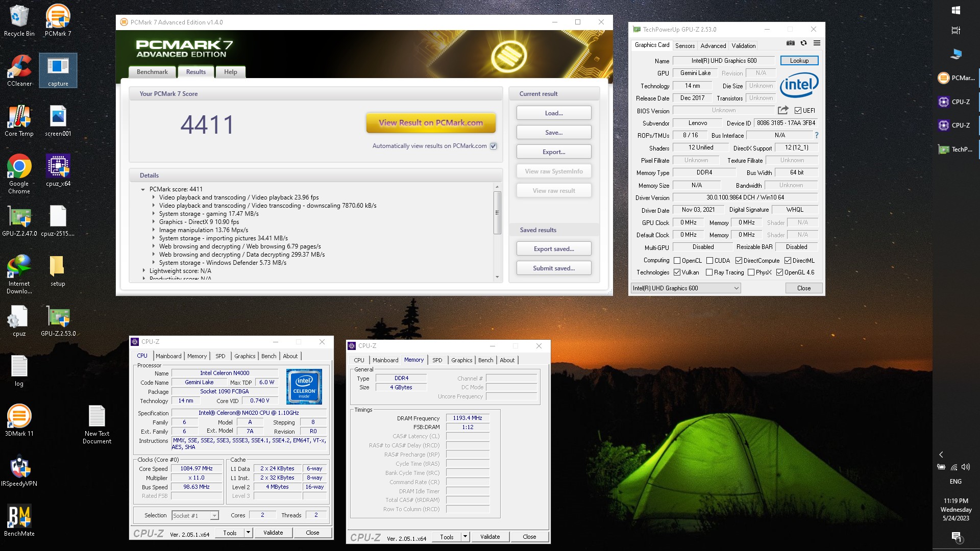This screenshot has height=551, width=980.
Task: Launch BenchMate from the desktop
Action: point(19,520)
